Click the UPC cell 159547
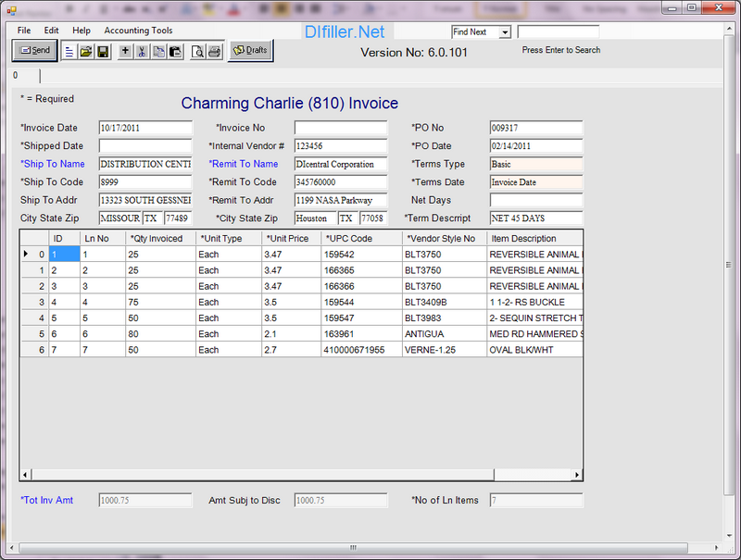Image resolution: width=741 pixels, height=560 pixels. click(x=361, y=318)
